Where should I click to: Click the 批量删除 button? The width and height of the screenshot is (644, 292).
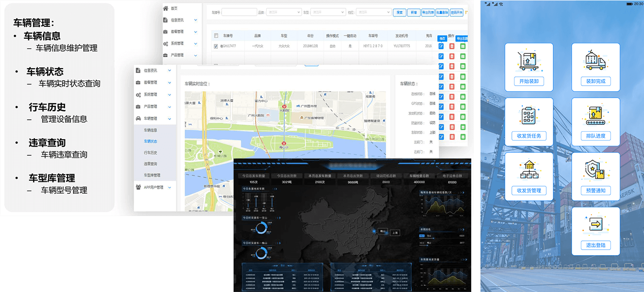click(442, 12)
